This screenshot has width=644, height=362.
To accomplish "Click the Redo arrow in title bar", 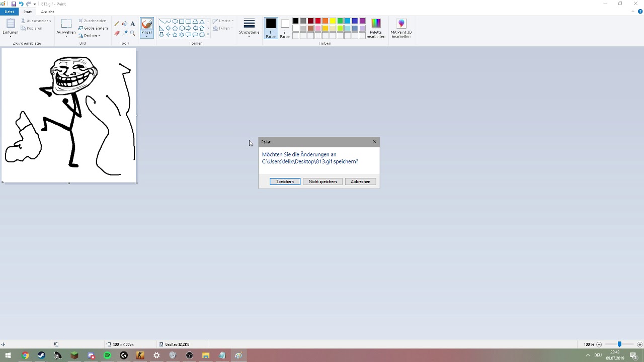I will (x=28, y=4).
